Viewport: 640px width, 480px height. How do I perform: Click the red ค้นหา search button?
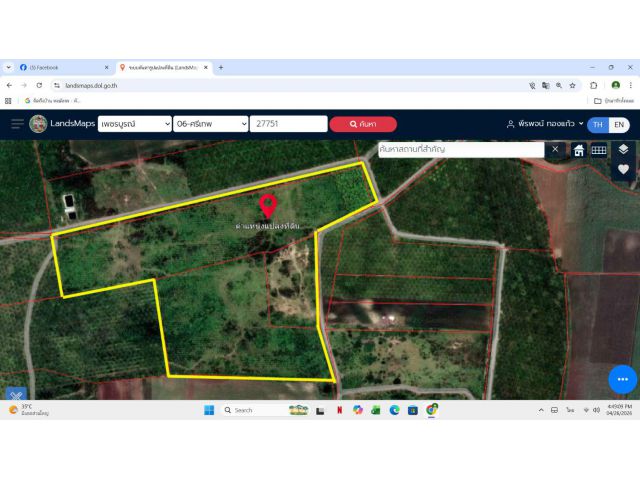click(363, 124)
